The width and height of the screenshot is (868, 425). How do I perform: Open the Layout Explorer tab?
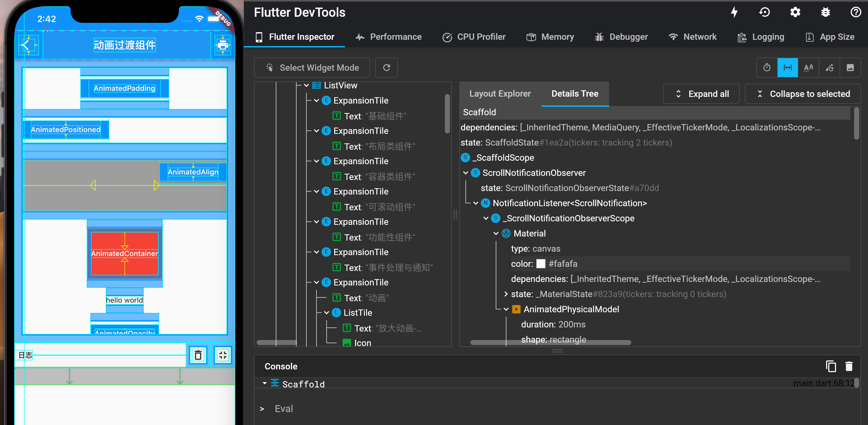500,94
